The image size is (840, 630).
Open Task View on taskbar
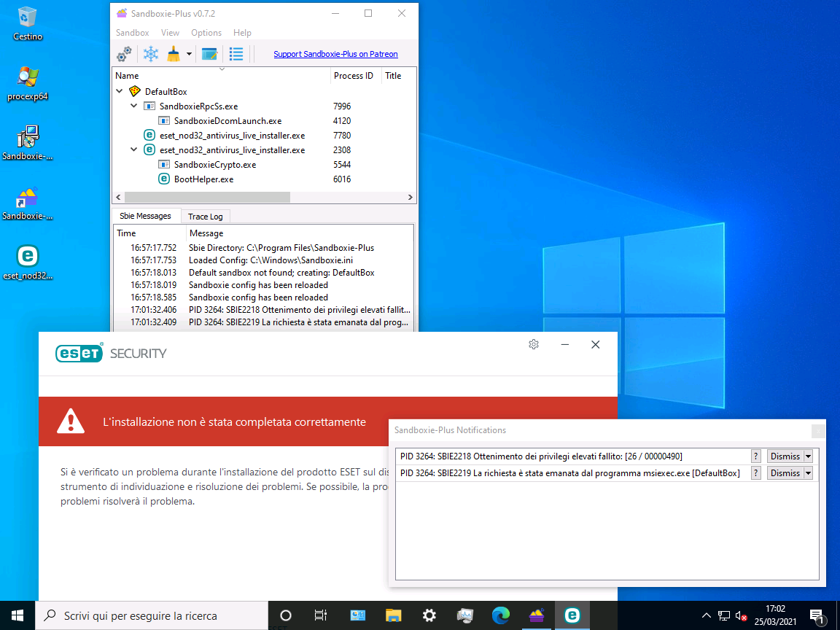coord(321,615)
